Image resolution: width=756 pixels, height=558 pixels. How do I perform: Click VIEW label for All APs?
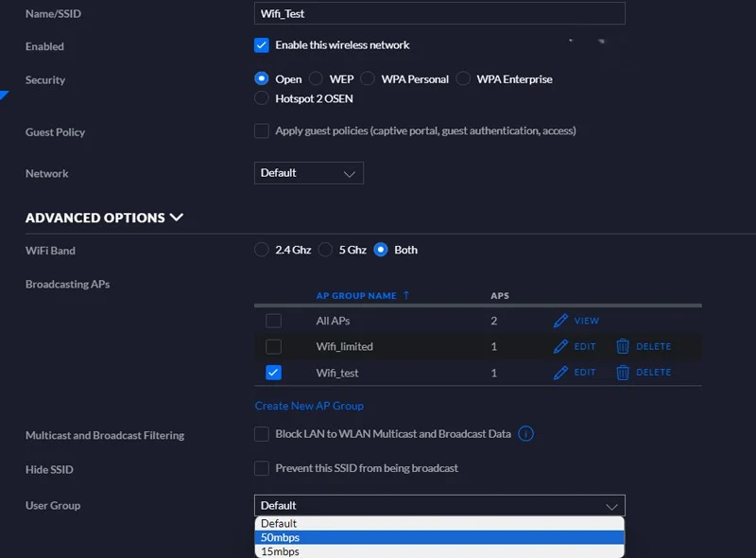586,321
